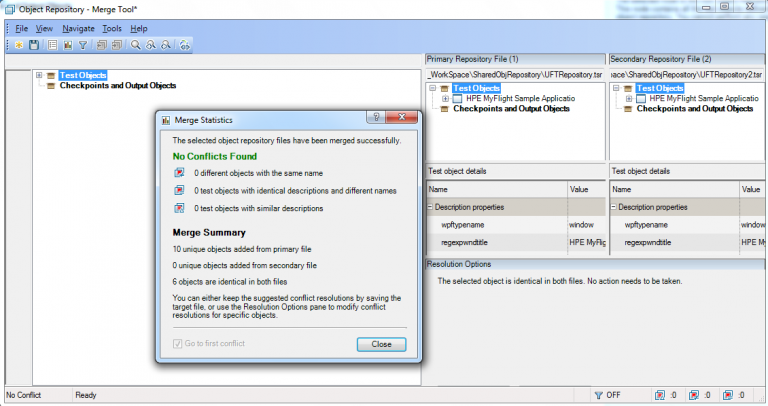
Task: Expand HPE MyFlight node in Secondary Repository pane
Action: (x=629, y=99)
